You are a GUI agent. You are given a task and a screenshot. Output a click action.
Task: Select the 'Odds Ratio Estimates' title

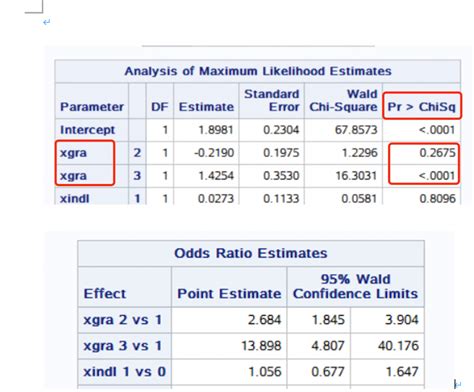pyautogui.click(x=251, y=253)
